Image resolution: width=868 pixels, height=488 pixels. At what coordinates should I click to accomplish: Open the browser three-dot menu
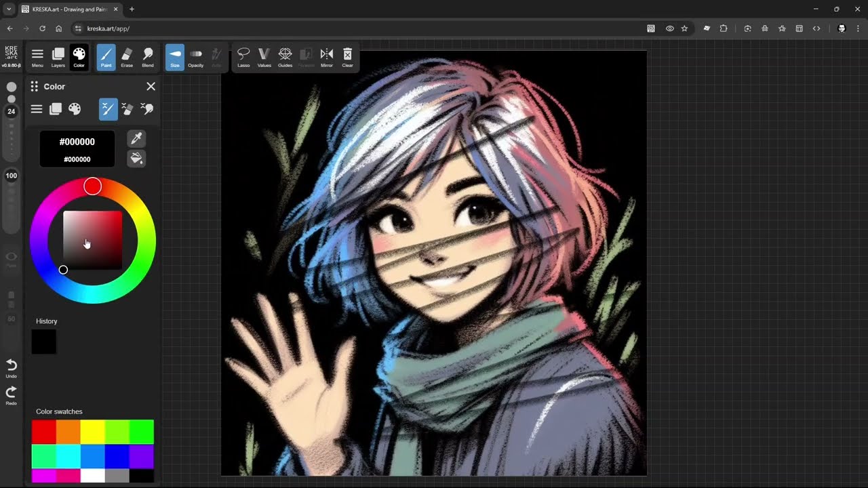tap(859, 28)
